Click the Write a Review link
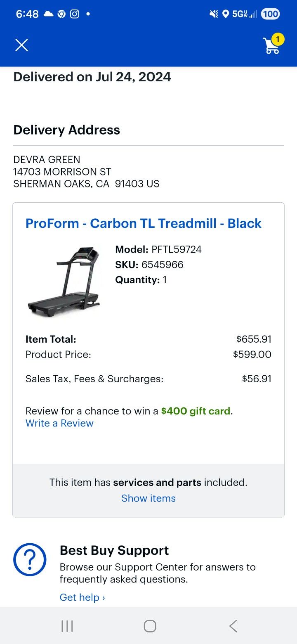The width and height of the screenshot is (297, 644). point(59,423)
